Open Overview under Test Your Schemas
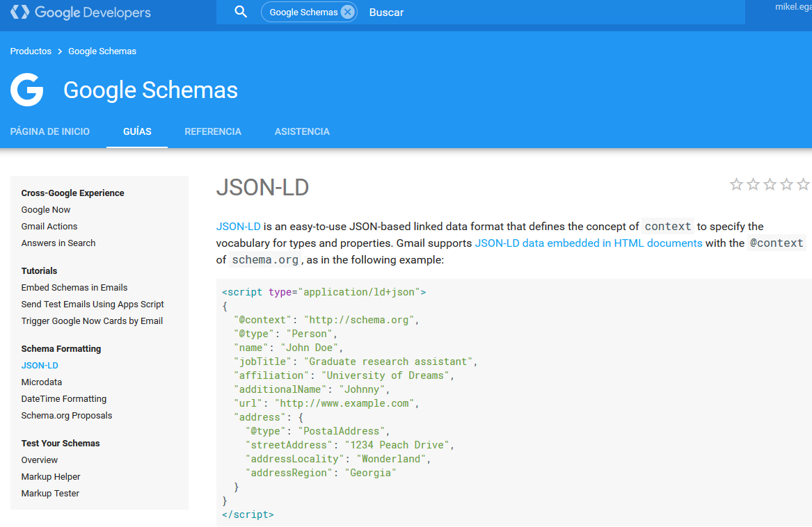 click(40, 460)
